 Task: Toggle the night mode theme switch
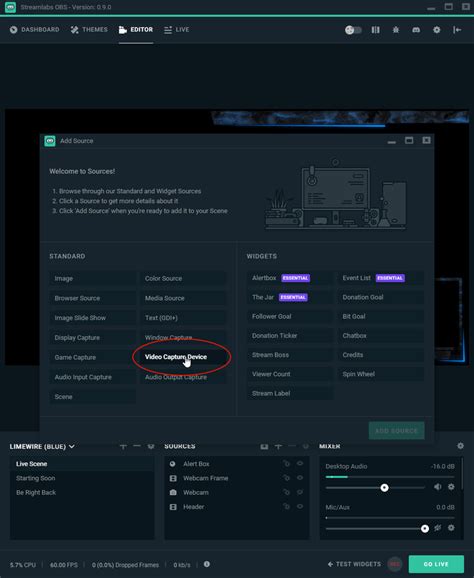coord(353,30)
